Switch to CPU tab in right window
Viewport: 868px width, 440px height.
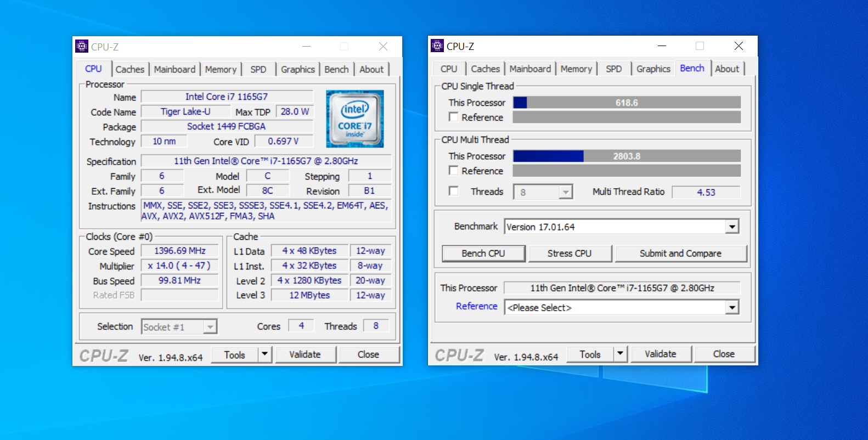pos(449,69)
